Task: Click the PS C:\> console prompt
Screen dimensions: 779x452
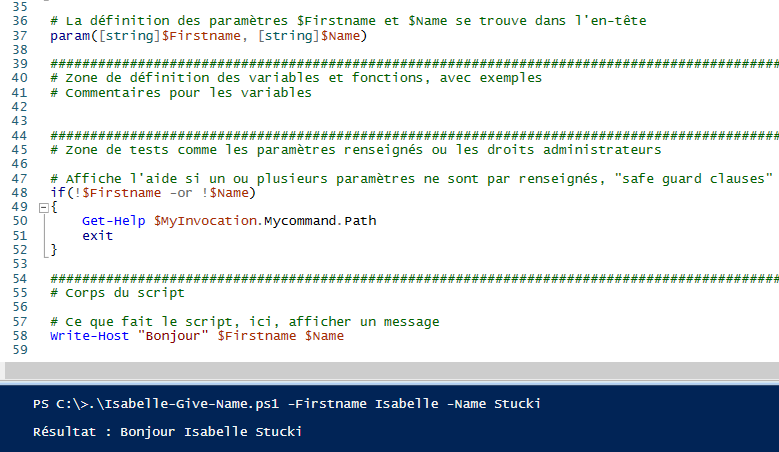Action: [x=59, y=404]
